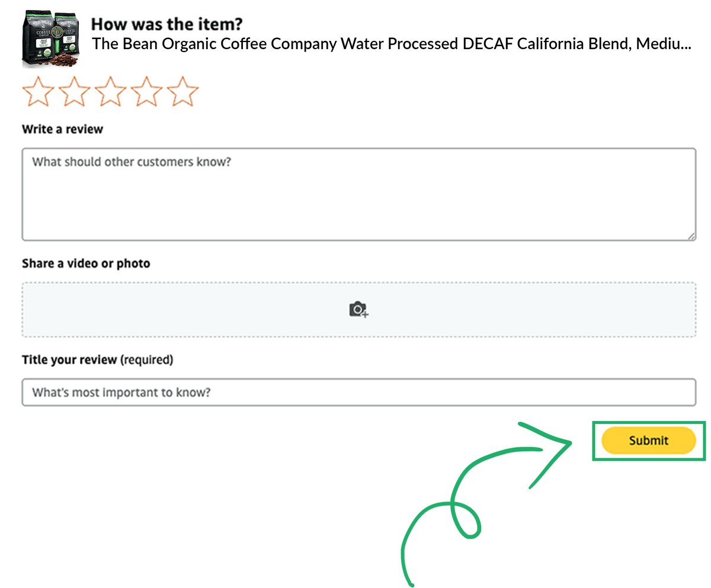
Task: Click the camera add-photo icon
Action: [358, 310]
